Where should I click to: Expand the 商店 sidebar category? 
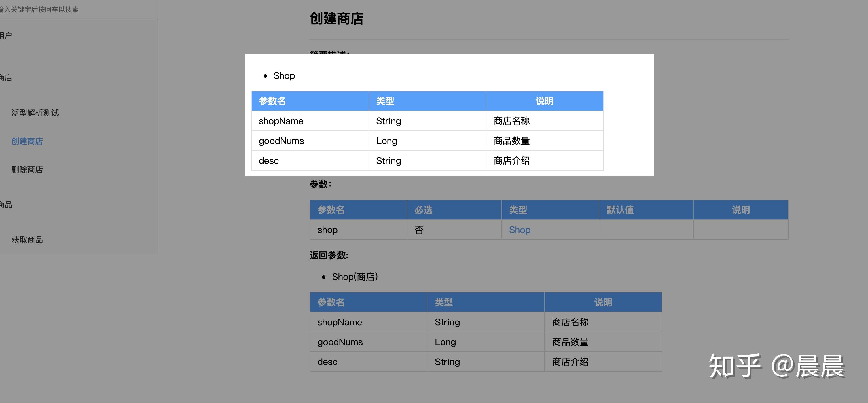point(6,78)
